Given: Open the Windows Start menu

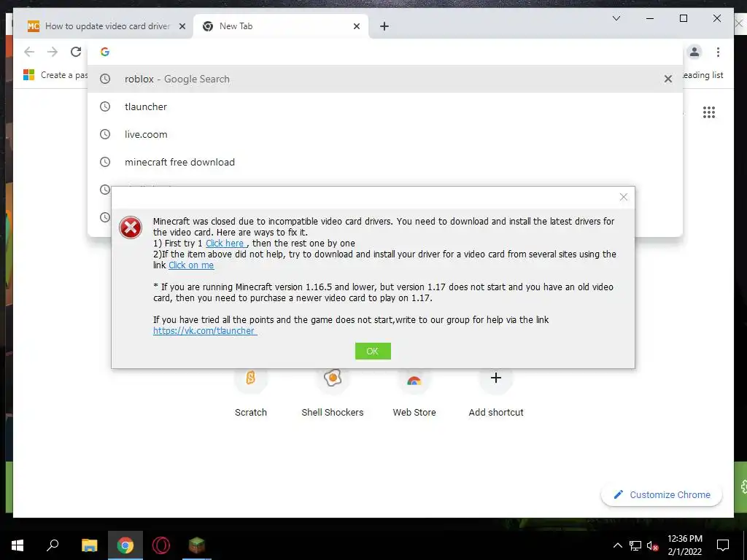Looking at the screenshot, I should coord(18,545).
